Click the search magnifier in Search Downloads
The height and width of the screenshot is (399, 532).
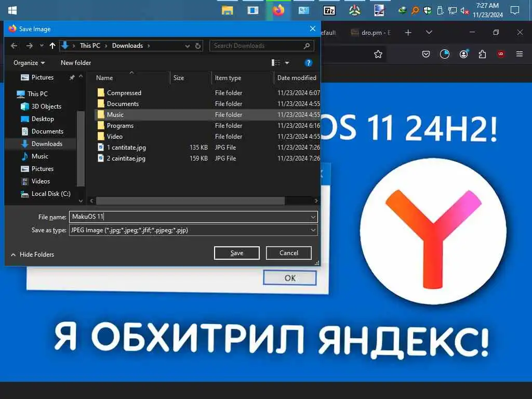307,46
